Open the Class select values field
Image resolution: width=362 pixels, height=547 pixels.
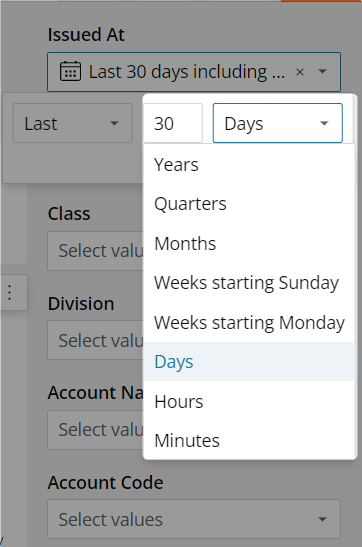95,251
